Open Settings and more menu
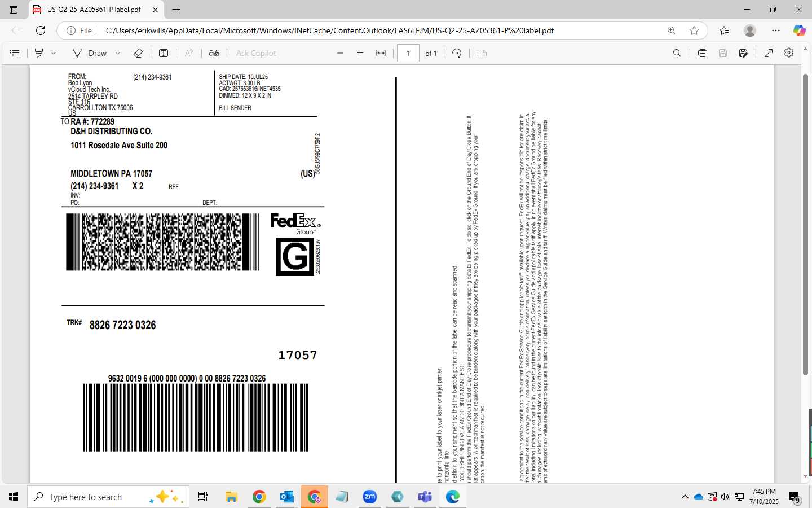 pyautogui.click(x=776, y=30)
